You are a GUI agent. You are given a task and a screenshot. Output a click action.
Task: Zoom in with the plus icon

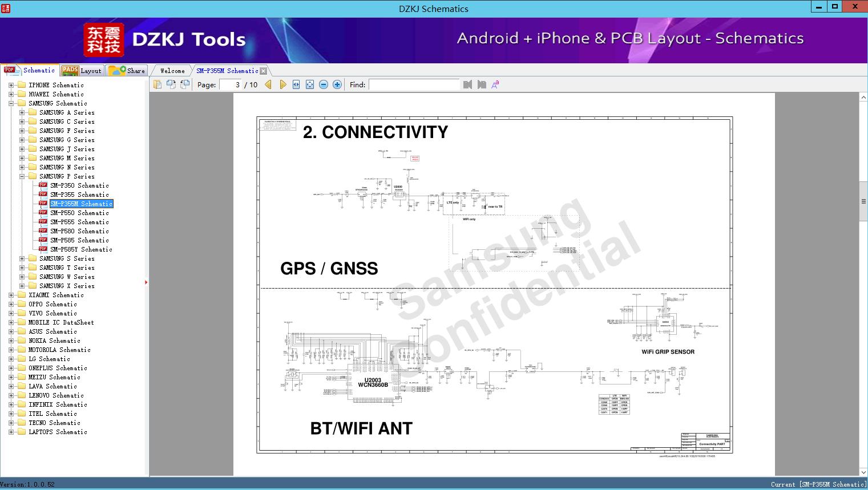pyautogui.click(x=337, y=84)
